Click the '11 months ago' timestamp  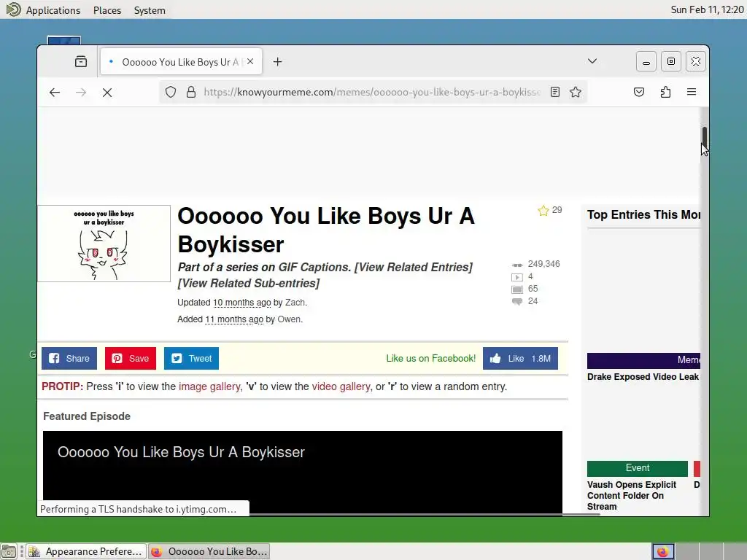(x=234, y=319)
